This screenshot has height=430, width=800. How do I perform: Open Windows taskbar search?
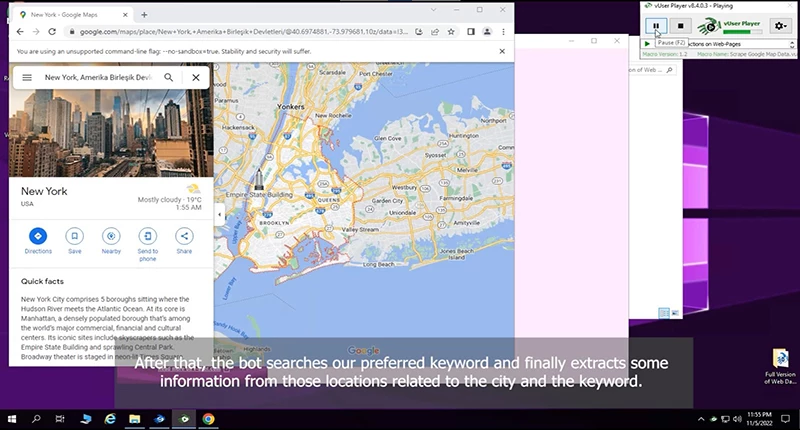pos(36,419)
